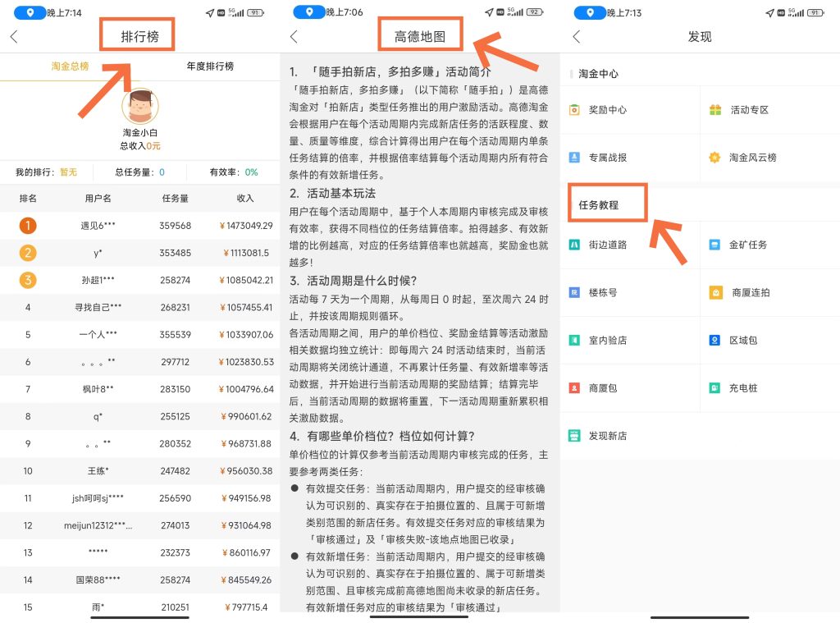Tap 有效率 0% statistic
Image resolution: width=840 pixels, height=623 pixels.
tap(234, 172)
